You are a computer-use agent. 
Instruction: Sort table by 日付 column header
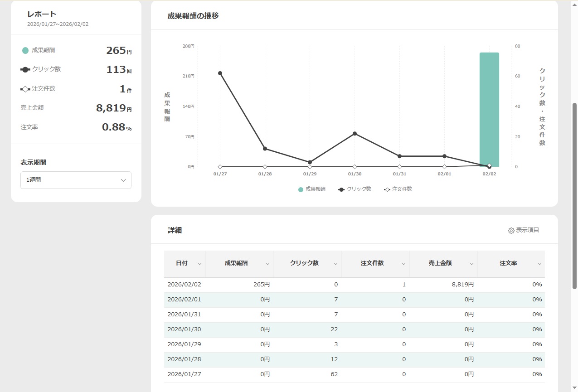[185, 264]
